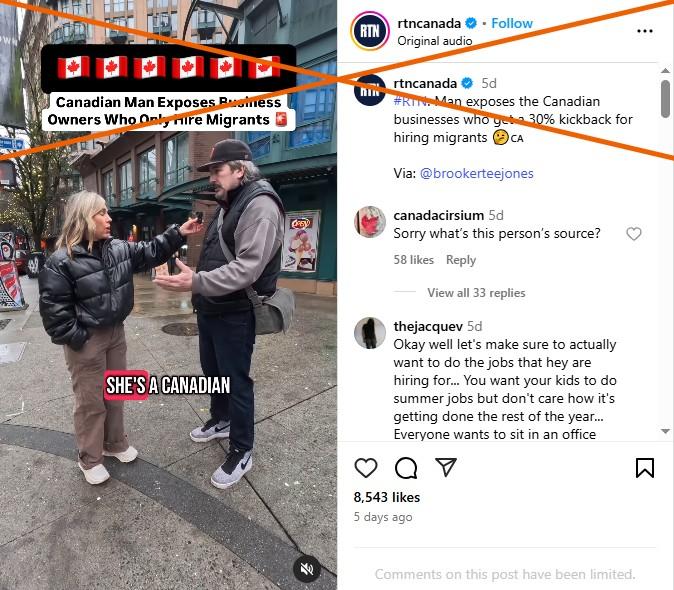Screen dimensions: 674x590
Task: Follow the rtncanada account
Action: pyautogui.click(x=512, y=23)
